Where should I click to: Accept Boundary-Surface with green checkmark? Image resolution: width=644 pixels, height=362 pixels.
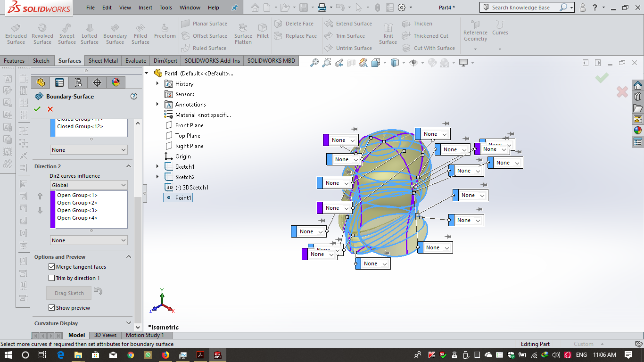pos(37,109)
